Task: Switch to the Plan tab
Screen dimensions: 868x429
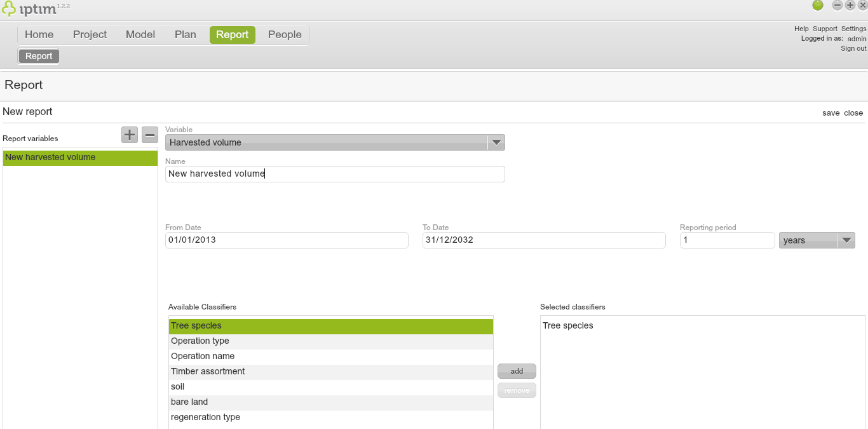Action: coord(185,35)
